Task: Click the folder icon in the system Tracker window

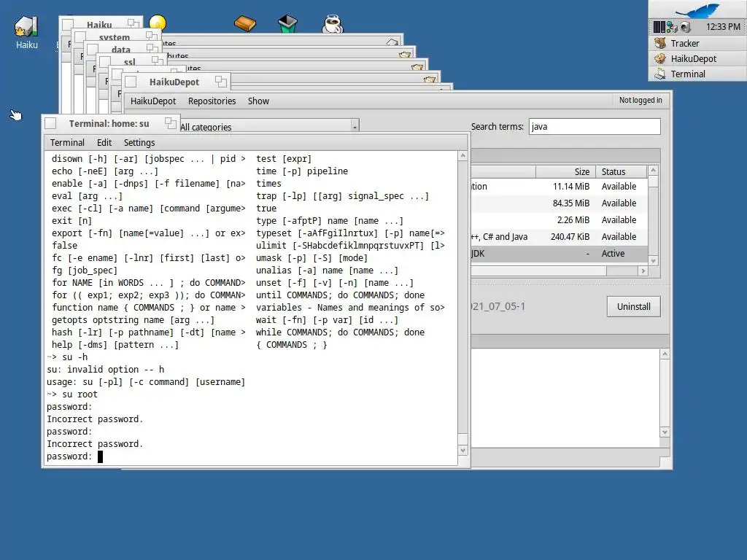Action: 405,55
